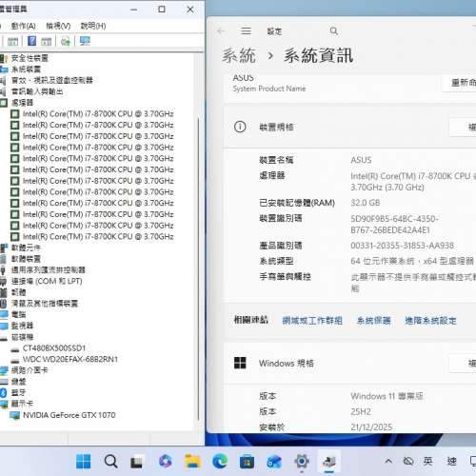Select the 音效、視訊及遊戲控制器 category
Screen dimensions: 476x476
click(52, 80)
